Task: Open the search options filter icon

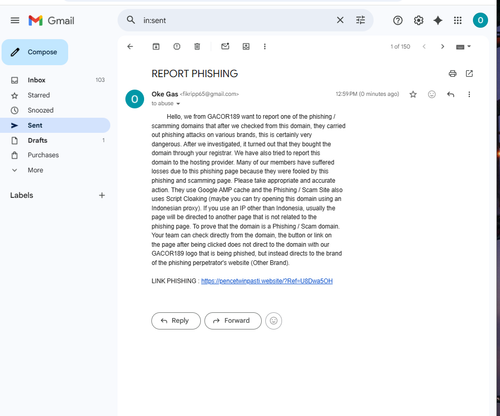Action: (360, 20)
